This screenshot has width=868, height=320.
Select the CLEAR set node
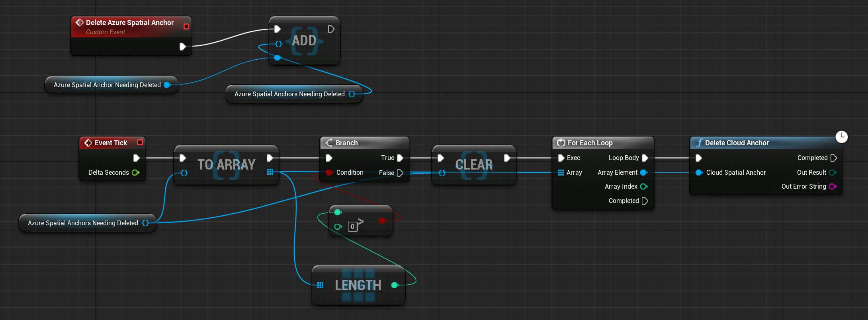pos(474,164)
